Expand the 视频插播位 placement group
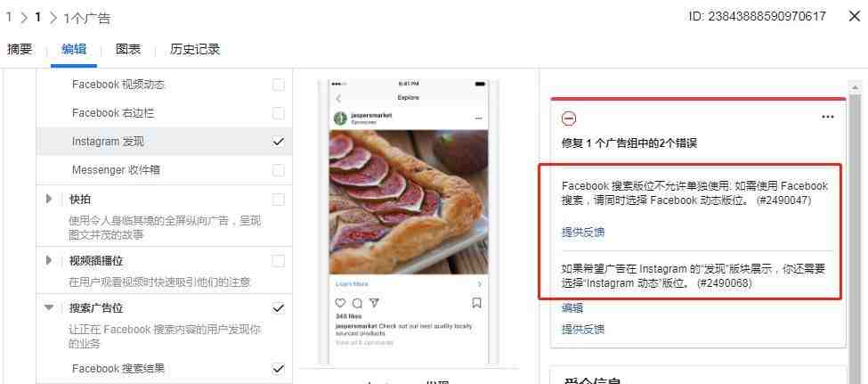 coord(49,260)
